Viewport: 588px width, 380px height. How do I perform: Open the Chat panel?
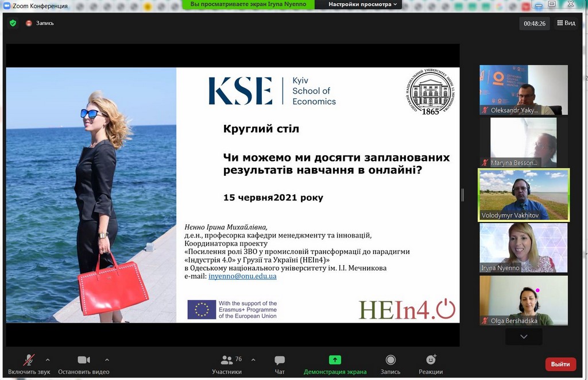click(280, 360)
